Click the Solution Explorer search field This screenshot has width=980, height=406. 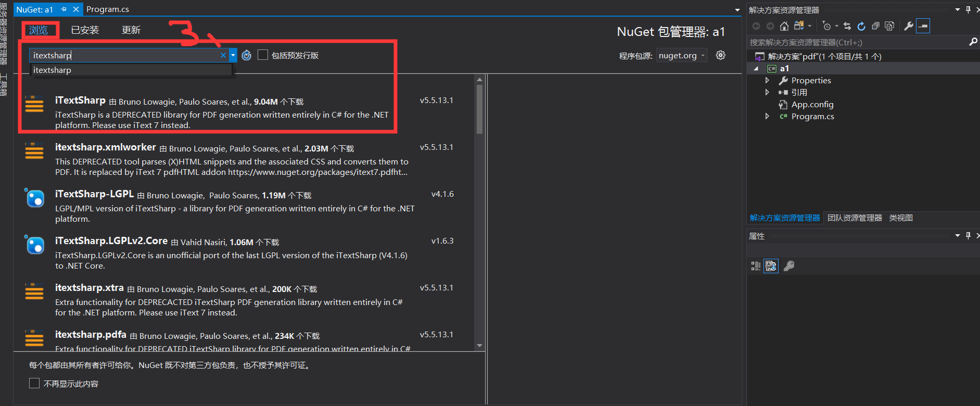pos(858,42)
